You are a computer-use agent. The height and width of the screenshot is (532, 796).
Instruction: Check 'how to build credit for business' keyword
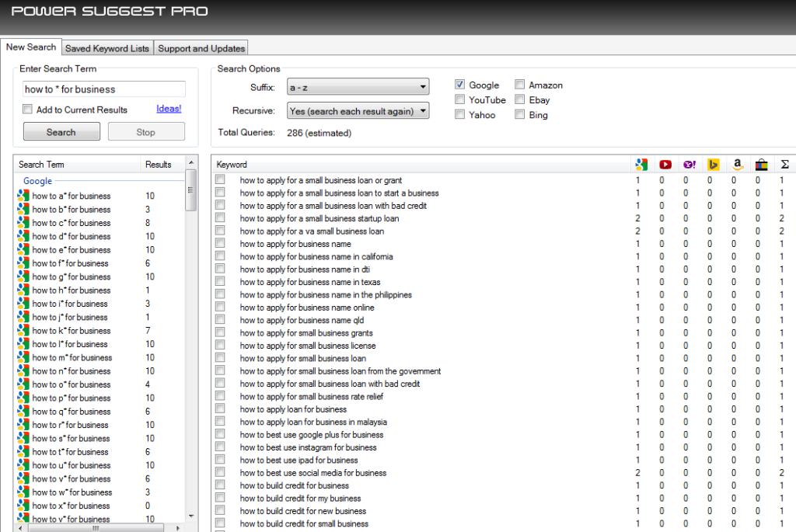220,485
